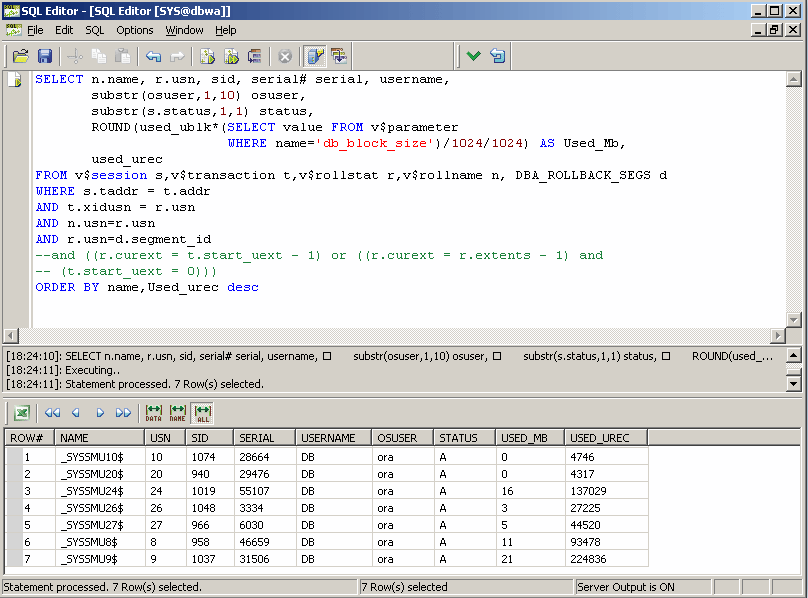The width and height of the screenshot is (808, 598).
Task: Click the SQL editor scroll down arrow
Action: click(x=794, y=320)
